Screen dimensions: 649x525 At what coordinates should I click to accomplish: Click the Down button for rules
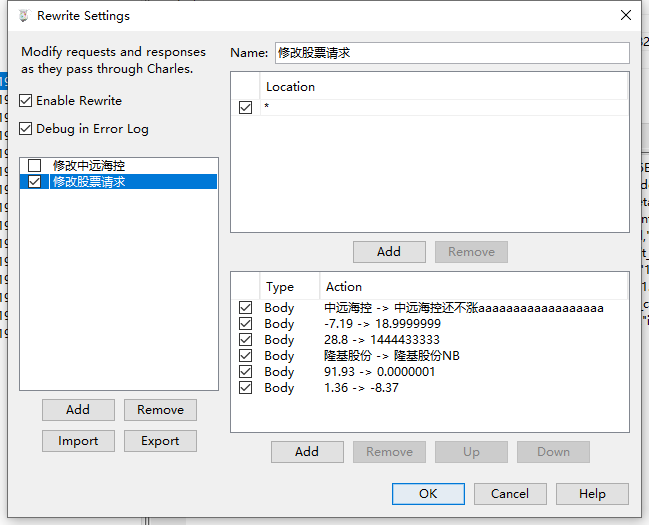[x=553, y=452]
